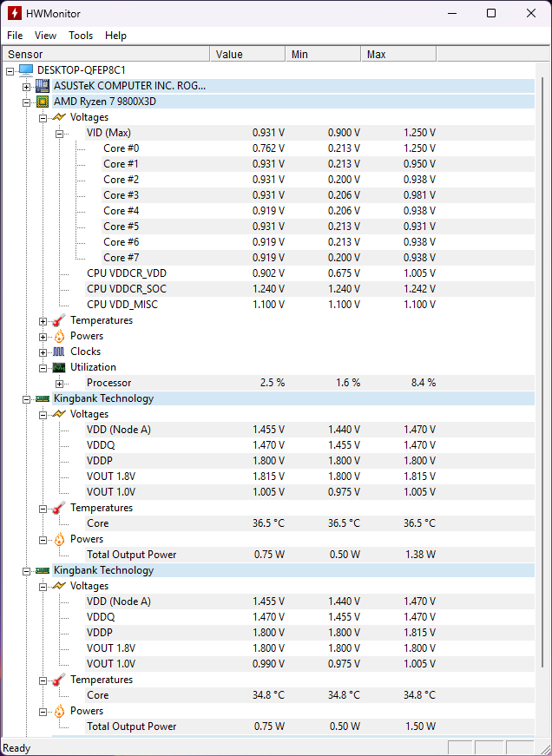Screen dimensions: 552x756
Task: Select the CPU VDDCR_SOC row
Action: 310,289
